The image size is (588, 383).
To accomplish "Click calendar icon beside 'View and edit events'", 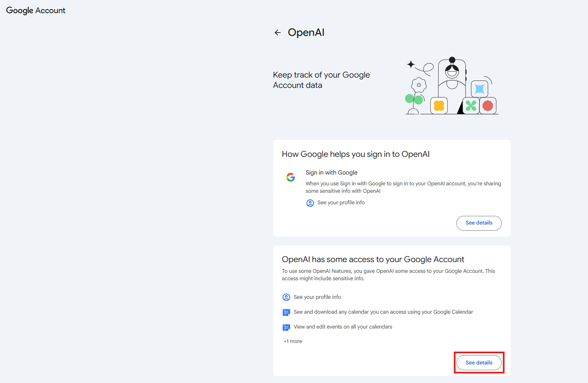I will click(286, 327).
